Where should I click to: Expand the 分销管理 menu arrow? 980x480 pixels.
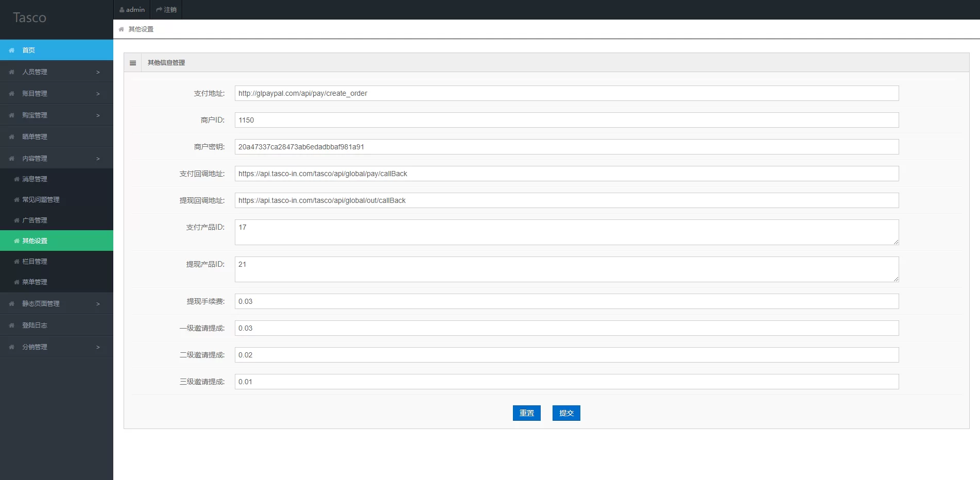point(98,347)
